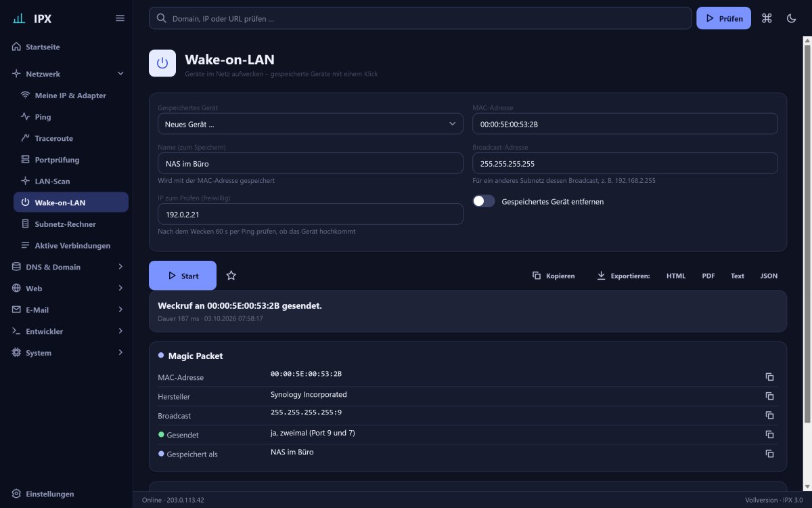
Task: Focus the Broadcast-Adresse input field
Action: point(625,163)
